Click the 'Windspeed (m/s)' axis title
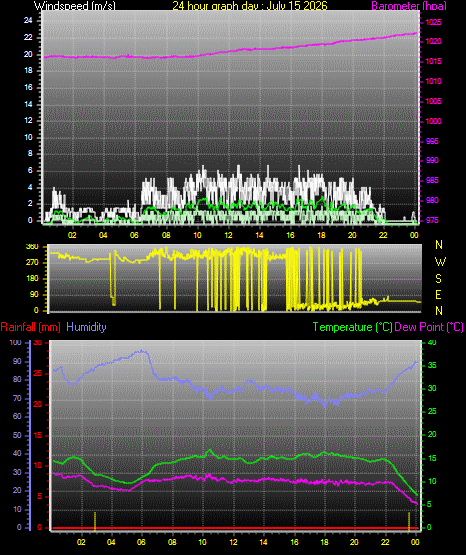This screenshot has width=466, height=555. 75,5
